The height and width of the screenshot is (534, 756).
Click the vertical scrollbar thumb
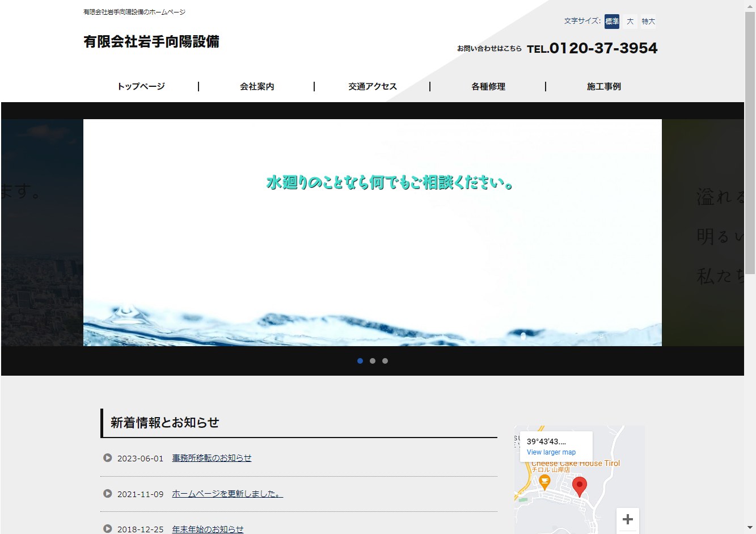click(750, 142)
